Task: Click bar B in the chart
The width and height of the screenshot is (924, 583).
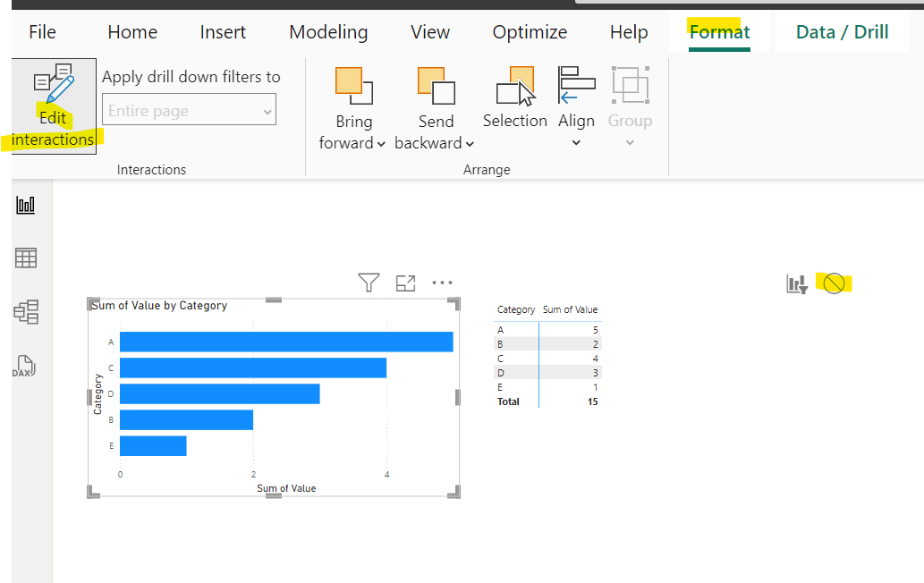Action: click(186, 420)
